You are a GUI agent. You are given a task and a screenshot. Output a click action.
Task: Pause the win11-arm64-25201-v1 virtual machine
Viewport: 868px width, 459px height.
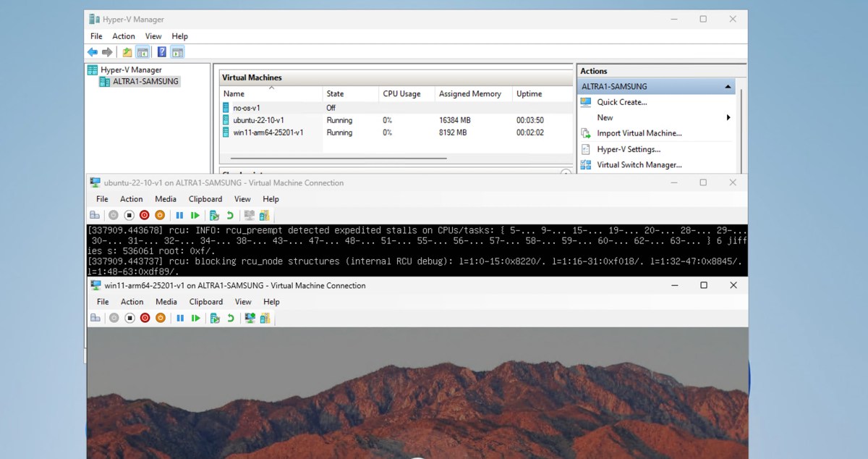[179, 318]
